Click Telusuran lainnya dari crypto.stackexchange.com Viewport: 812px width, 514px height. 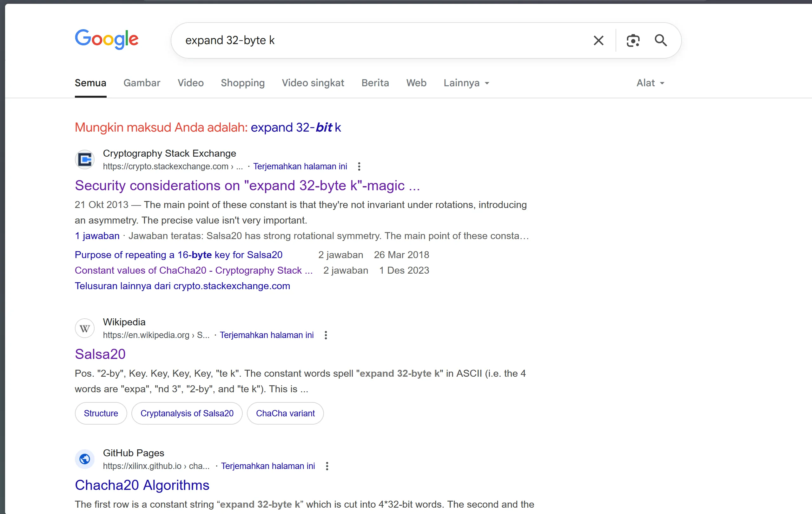pos(182,286)
